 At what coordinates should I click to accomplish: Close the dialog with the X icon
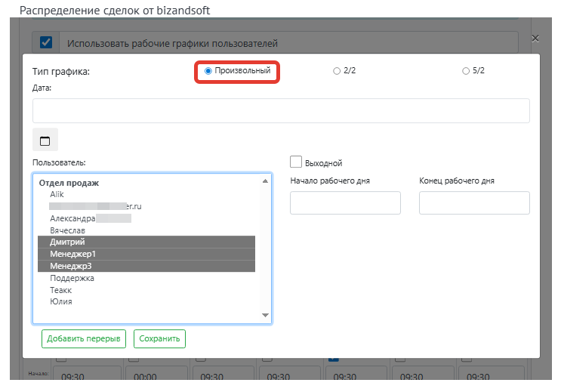[x=535, y=39]
